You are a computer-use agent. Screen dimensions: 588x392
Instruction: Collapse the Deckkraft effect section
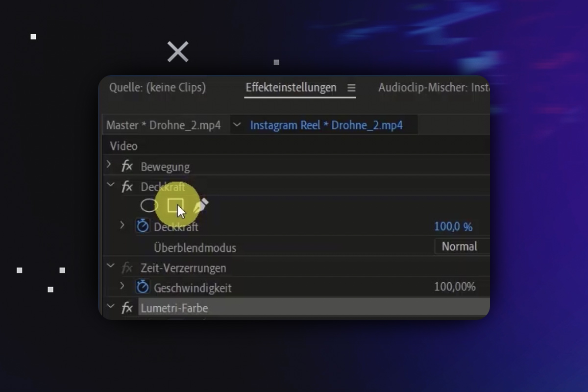[111, 185]
